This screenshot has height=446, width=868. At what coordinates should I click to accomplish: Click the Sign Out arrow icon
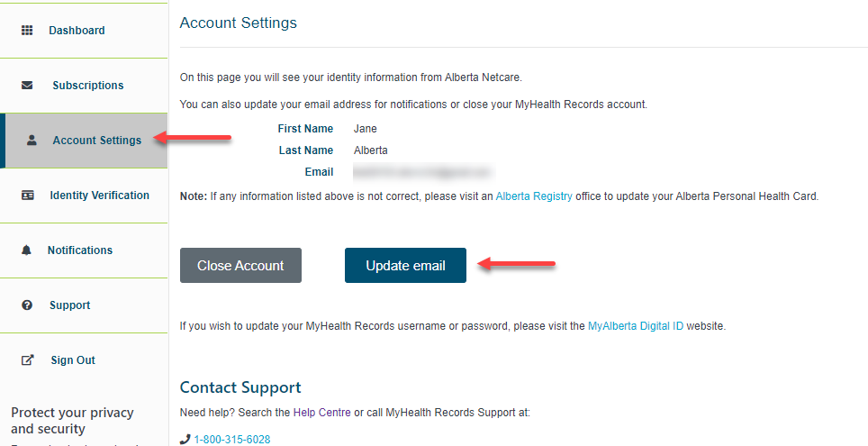[27, 360]
